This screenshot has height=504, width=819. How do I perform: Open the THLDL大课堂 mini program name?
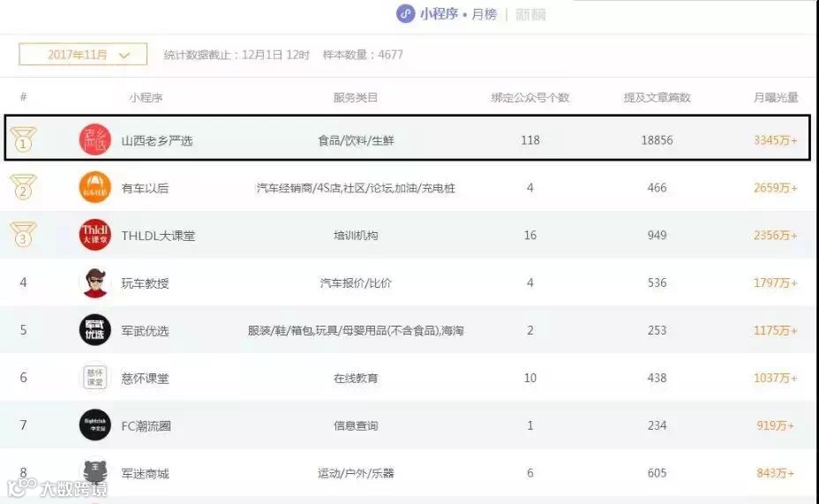point(158,236)
